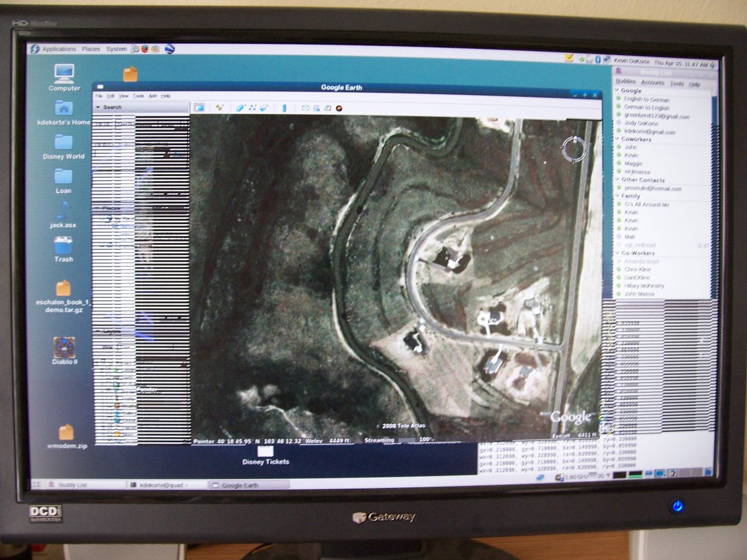Show the ruler tool in toolbar
The height and width of the screenshot is (560, 747).
coord(284,108)
